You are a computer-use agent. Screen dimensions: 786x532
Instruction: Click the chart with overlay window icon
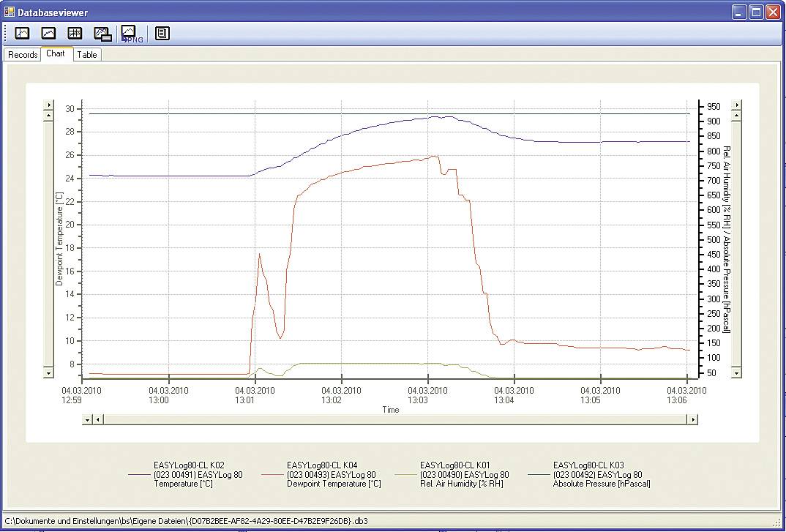102,33
